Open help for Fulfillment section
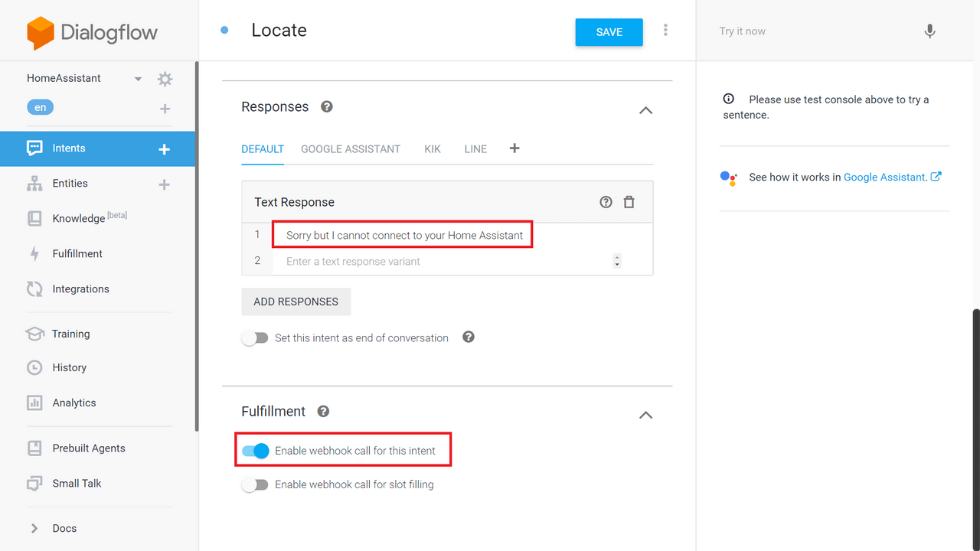 (324, 411)
